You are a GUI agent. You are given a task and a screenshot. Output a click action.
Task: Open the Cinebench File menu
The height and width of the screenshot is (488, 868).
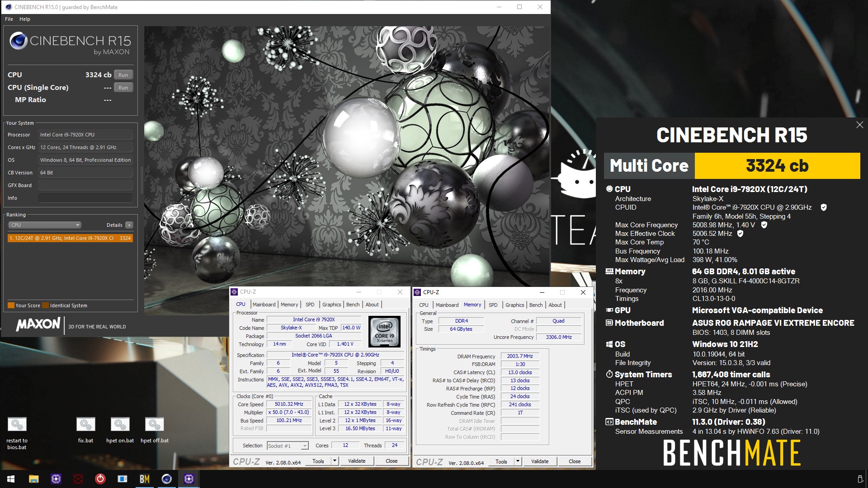point(9,19)
